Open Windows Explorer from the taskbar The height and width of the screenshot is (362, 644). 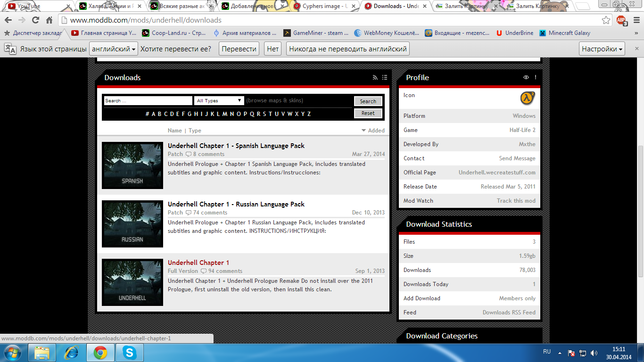42,353
